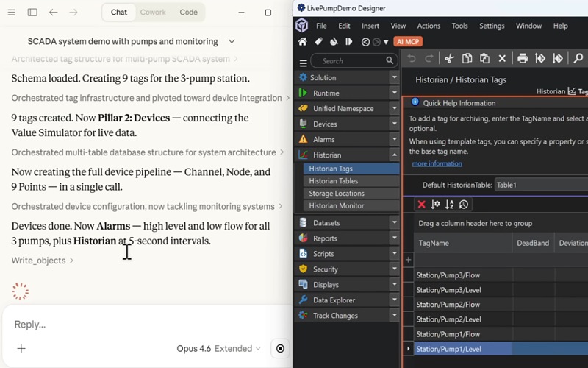This screenshot has width=588, height=368.
Task: Click the second import/export arrow icon
Action: tap(558, 59)
